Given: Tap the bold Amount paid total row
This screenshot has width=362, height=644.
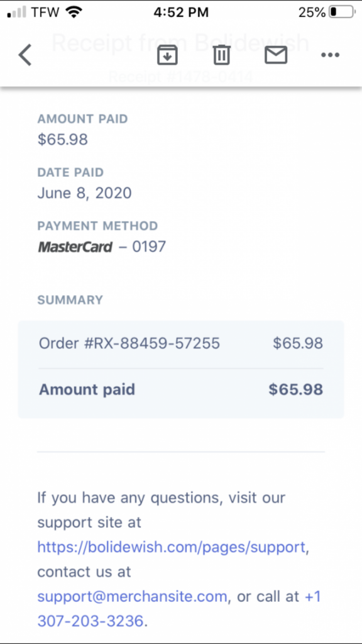Looking at the screenshot, I should point(181,389).
